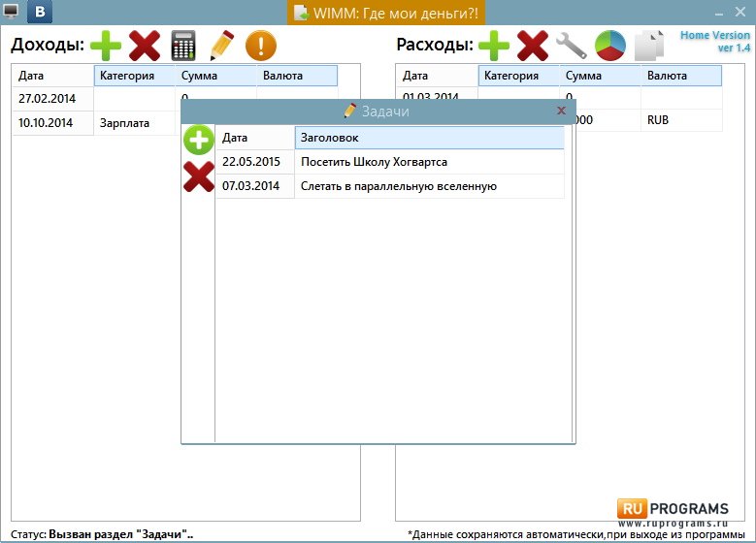The width and height of the screenshot is (756, 543).
Task: Click the gray documents copy icon
Action: [649, 46]
